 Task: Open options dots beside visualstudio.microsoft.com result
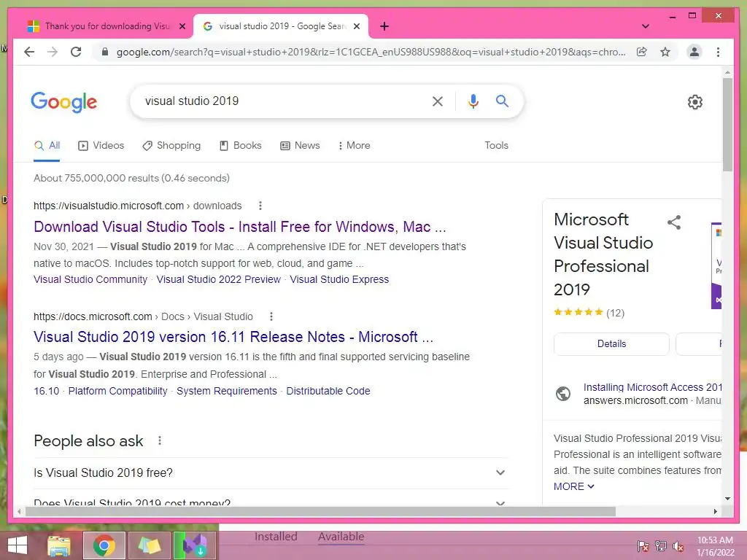[260, 206]
